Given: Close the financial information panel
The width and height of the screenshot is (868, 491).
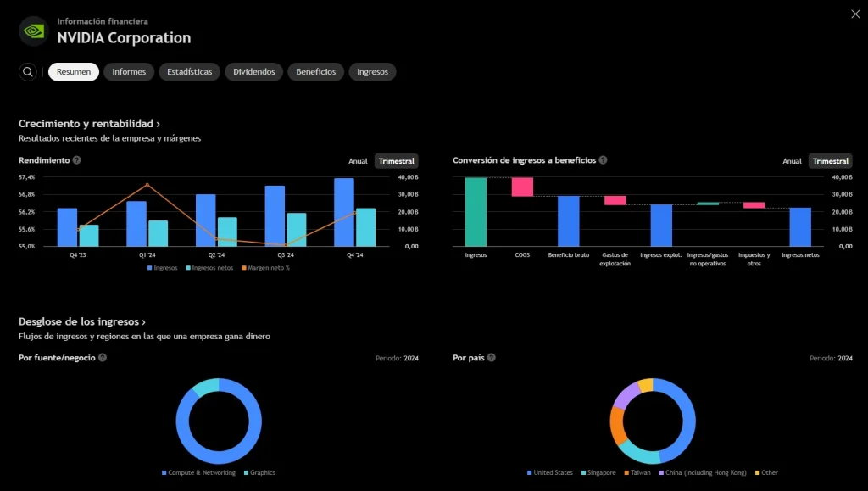Looking at the screenshot, I should coord(855,14).
